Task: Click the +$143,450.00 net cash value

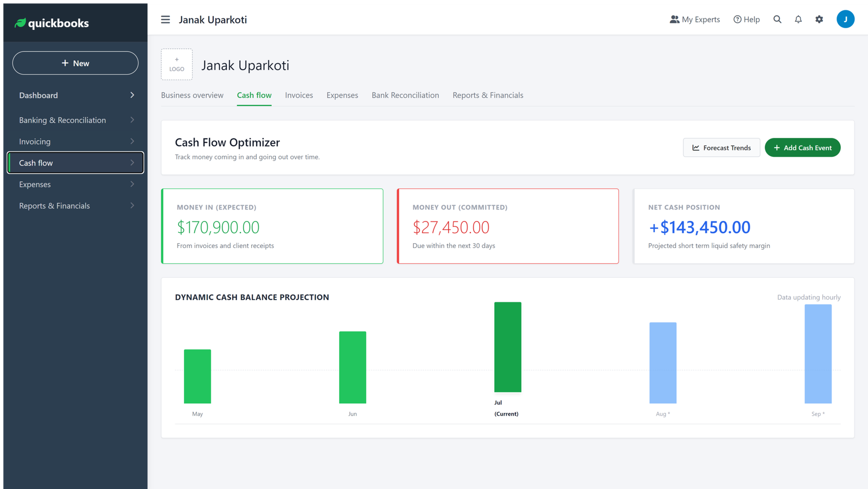Action: [x=699, y=227]
